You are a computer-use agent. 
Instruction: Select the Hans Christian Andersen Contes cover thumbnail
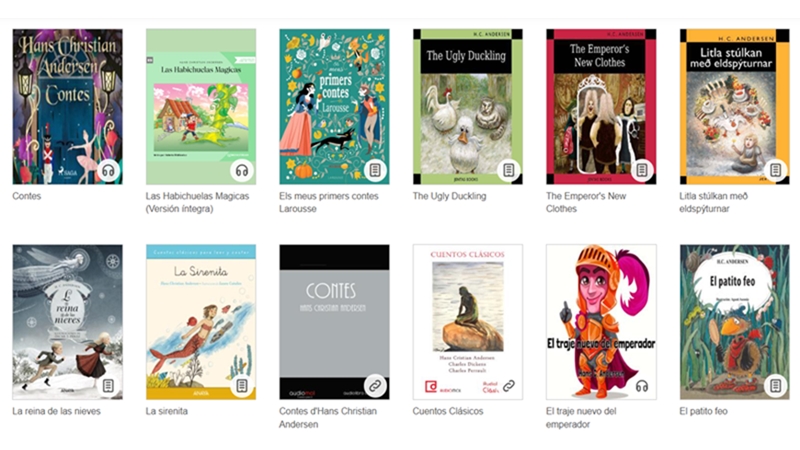[x=67, y=107]
